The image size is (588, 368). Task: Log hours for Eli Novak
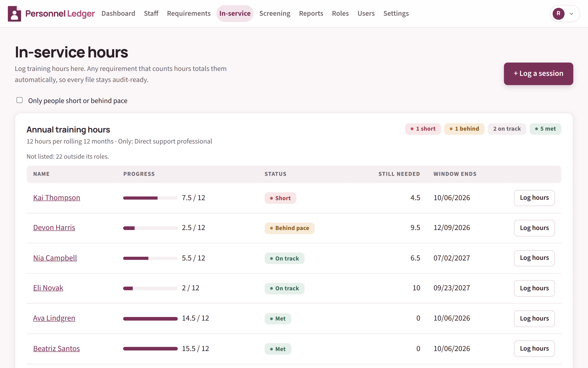[x=534, y=288]
